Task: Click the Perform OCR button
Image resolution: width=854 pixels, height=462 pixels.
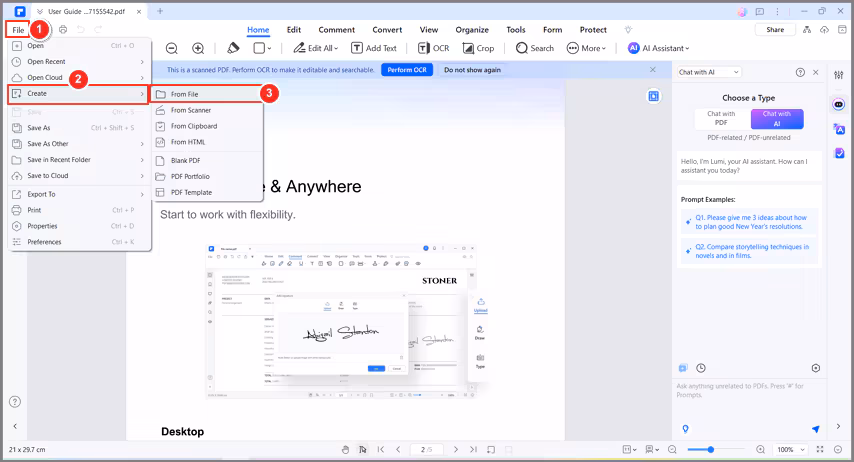Action: [407, 70]
